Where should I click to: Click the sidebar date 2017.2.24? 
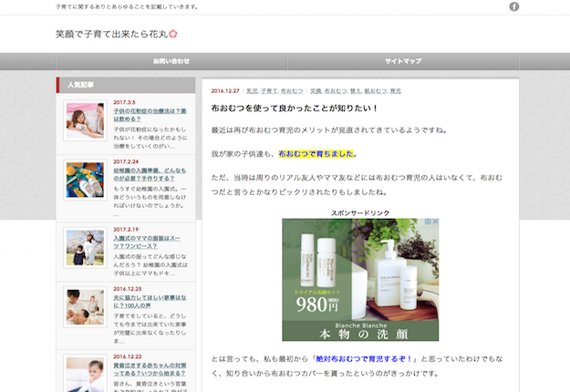(x=126, y=161)
